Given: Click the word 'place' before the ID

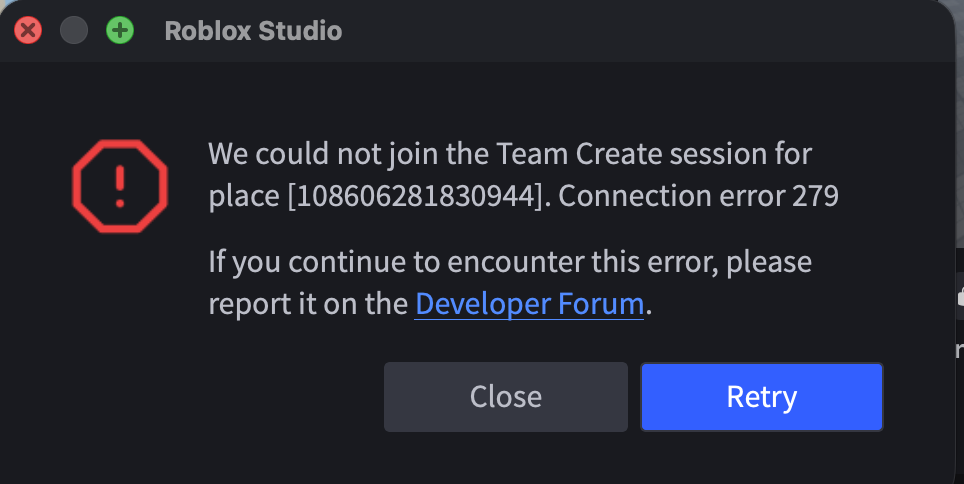Looking at the screenshot, I should coord(244,197).
